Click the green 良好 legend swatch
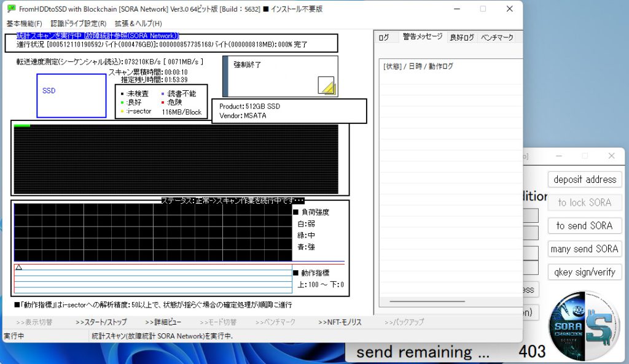 (x=122, y=103)
